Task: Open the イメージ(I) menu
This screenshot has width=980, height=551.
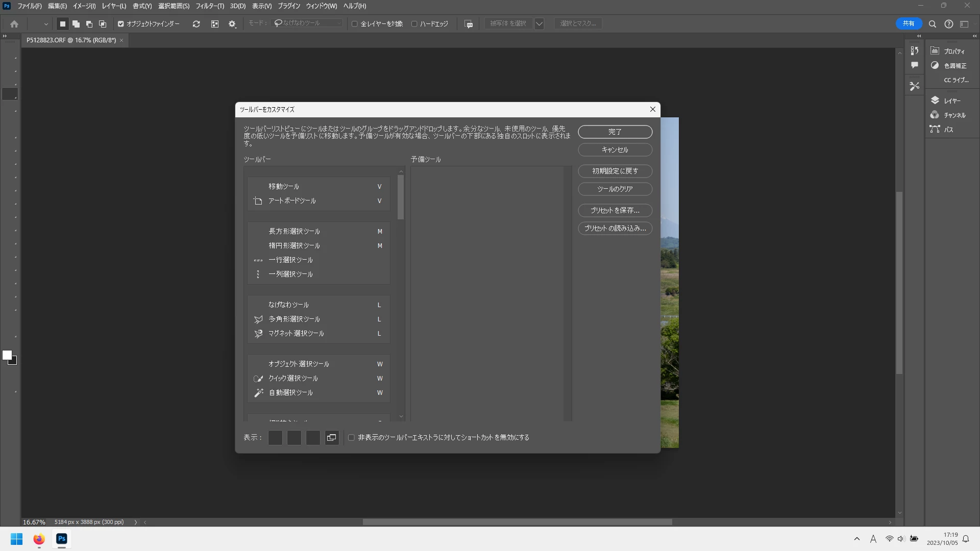Action: [x=84, y=6]
